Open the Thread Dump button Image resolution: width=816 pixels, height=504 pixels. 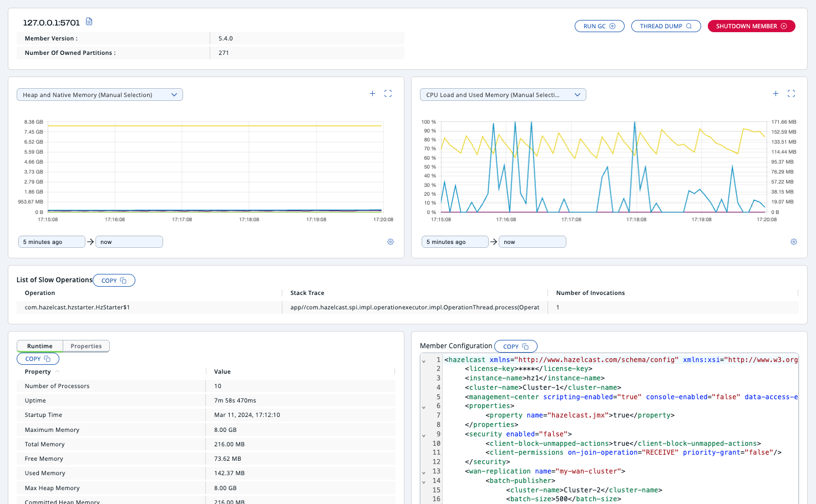point(666,26)
